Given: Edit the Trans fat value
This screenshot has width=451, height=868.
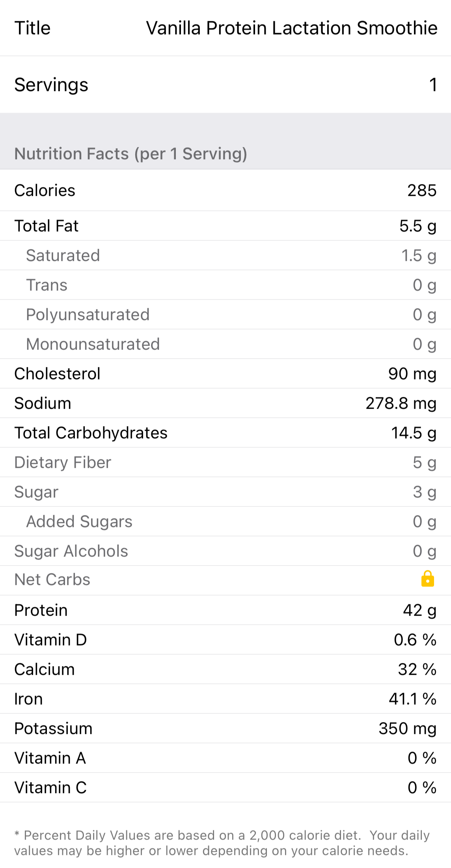Looking at the screenshot, I should (x=424, y=285).
